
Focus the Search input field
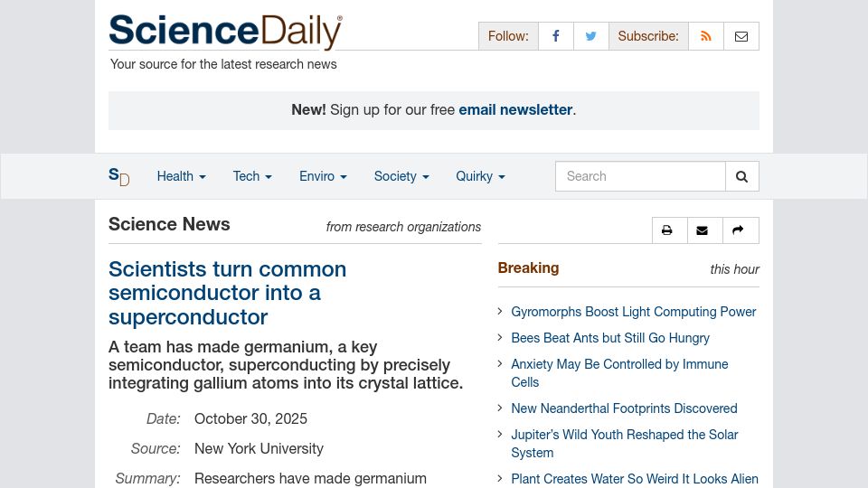(x=640, y=176)
